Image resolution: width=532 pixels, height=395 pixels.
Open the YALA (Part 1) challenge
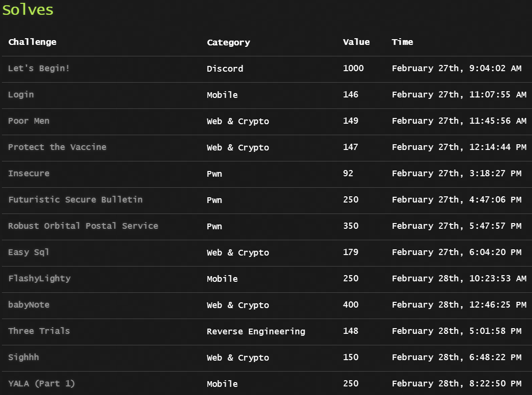pos(42,384)
